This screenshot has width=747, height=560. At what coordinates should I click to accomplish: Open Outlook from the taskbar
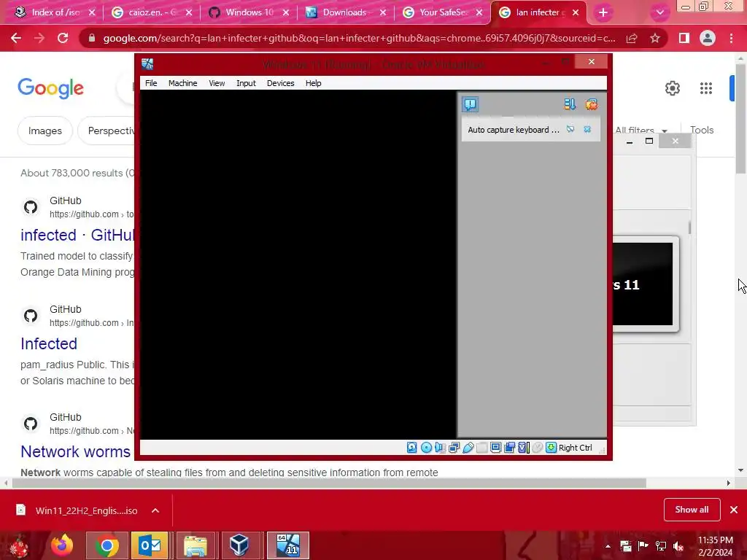pos(150,545)
